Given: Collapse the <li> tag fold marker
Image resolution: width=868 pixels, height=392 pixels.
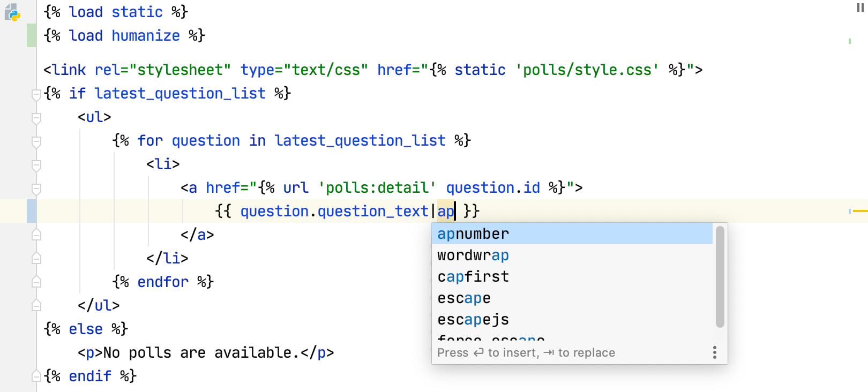Looking at the screenshot, I should 36,165.
